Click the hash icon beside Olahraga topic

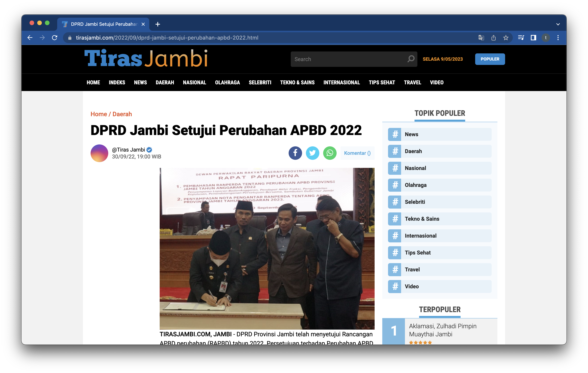[x=395, y=185]
